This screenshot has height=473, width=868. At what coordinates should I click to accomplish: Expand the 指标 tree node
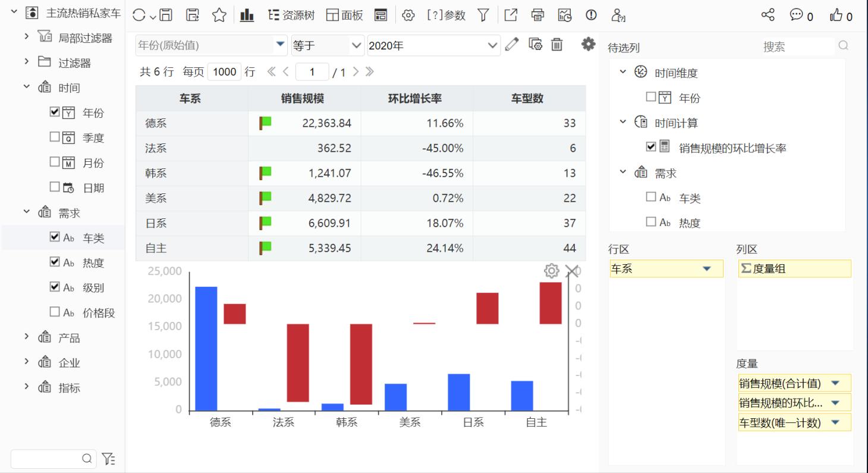tap(26, 387)
